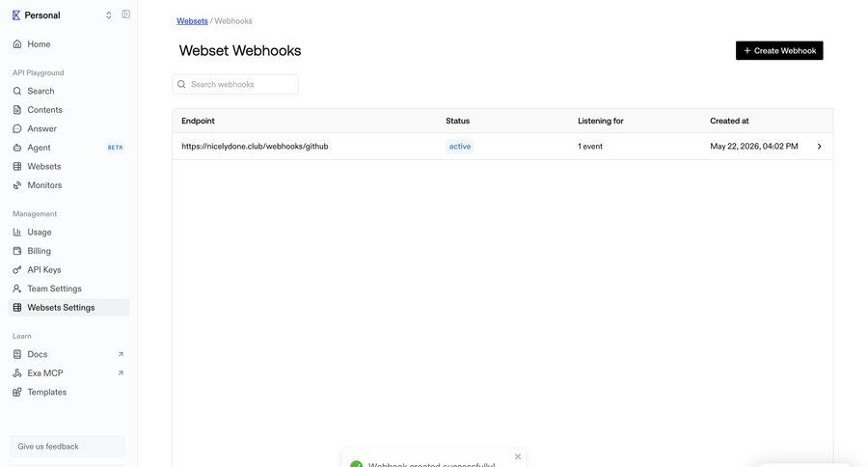Screen dimensions: 868x467
Task: Click the Usage chart icon
Action: (17, 233)
